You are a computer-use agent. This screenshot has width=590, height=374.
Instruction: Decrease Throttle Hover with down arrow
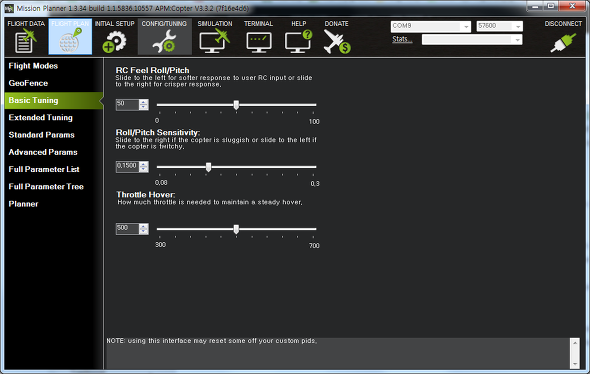[x=143, y=231]
